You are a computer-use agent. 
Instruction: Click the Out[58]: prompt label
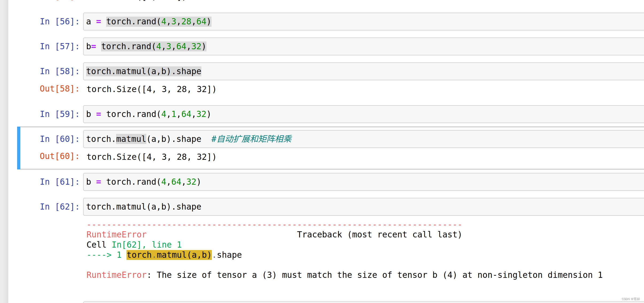pyautogui.click(x=60, y=89)
